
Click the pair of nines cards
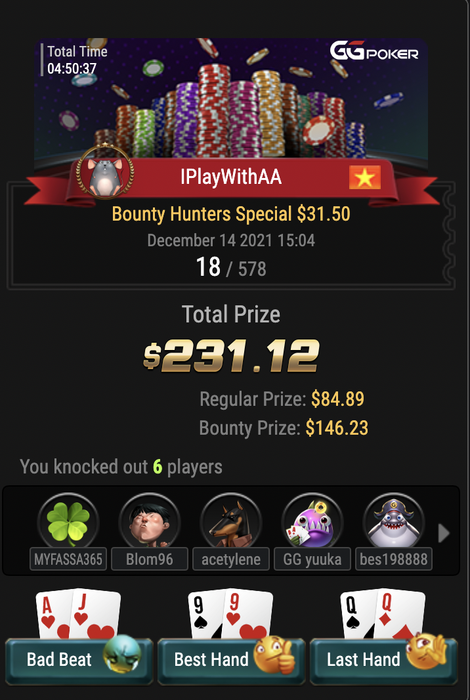[231, 614]
